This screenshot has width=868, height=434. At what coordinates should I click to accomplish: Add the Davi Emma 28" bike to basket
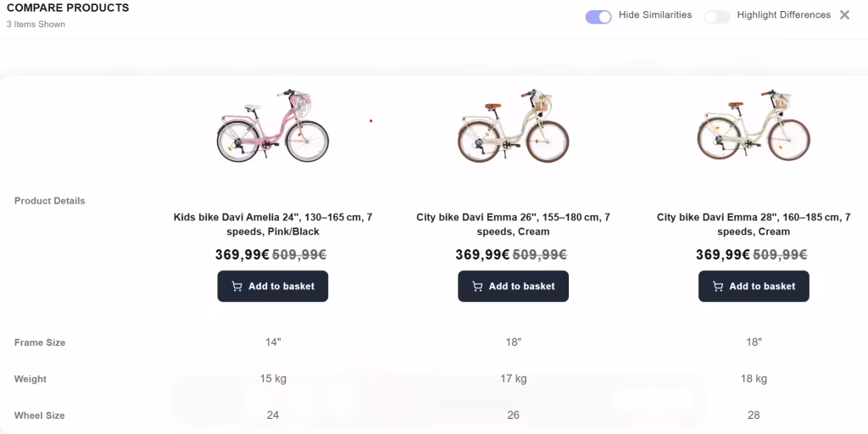coord(754,287)
